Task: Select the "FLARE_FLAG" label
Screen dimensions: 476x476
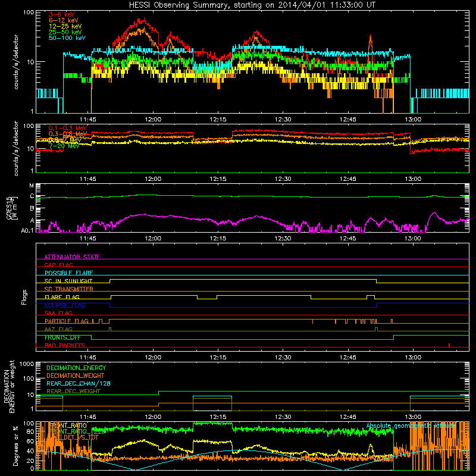Action: coord(62,297)
